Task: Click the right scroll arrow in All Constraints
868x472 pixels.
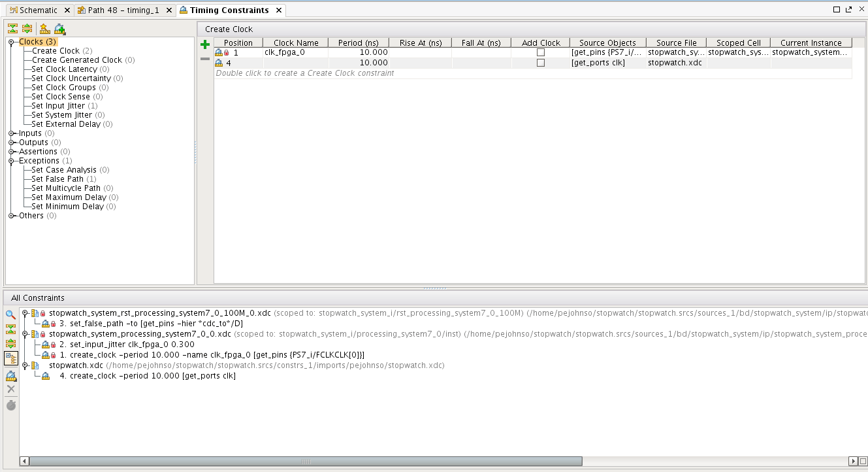Action: pyautogui.click(x=852, y=461)
